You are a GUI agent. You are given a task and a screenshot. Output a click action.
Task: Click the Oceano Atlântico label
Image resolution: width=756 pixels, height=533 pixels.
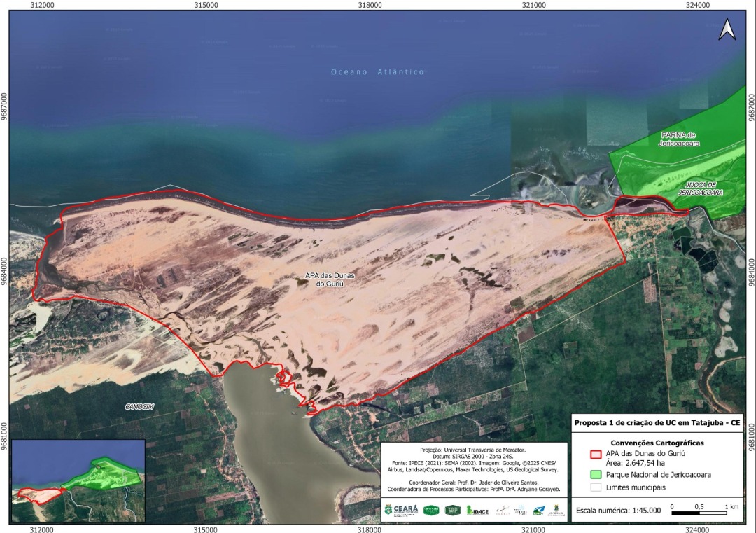pos(378,72)
